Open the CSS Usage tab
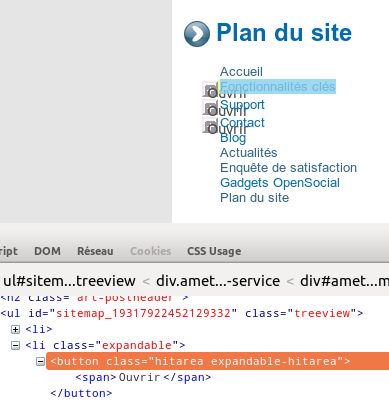The width and height of the screenshot is (389, 403). [214, 251]
